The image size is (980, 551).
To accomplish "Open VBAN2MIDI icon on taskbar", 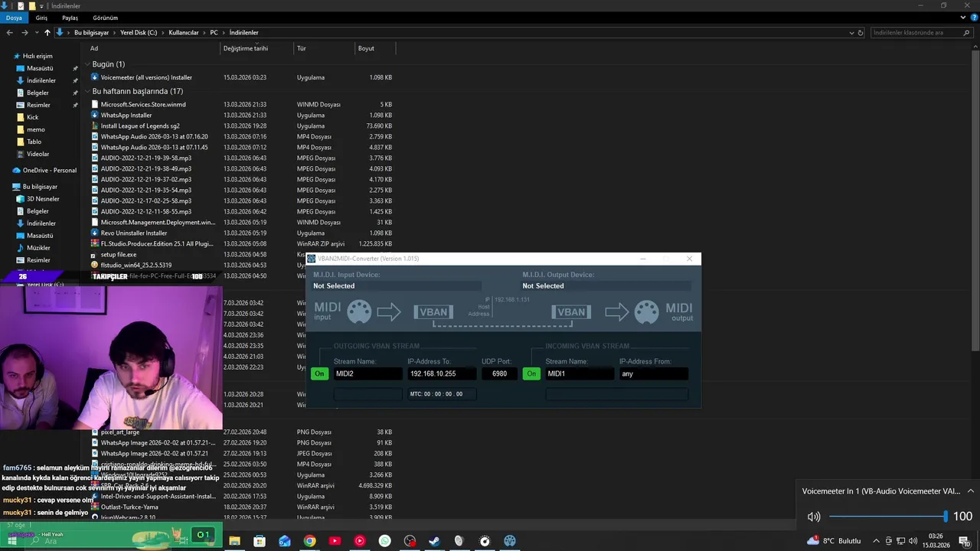I will 509,541.
